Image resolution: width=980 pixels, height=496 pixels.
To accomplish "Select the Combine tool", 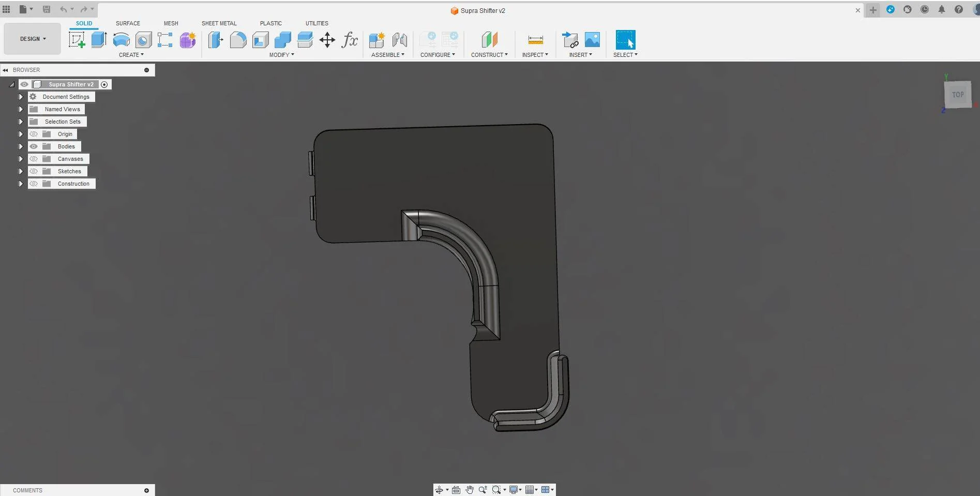I will [282, 40].
